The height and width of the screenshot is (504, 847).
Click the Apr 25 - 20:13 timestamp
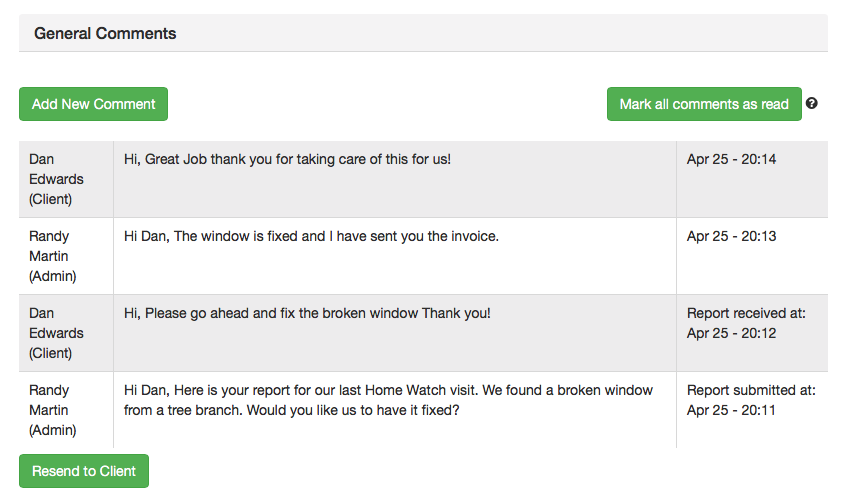coord(731,236)
